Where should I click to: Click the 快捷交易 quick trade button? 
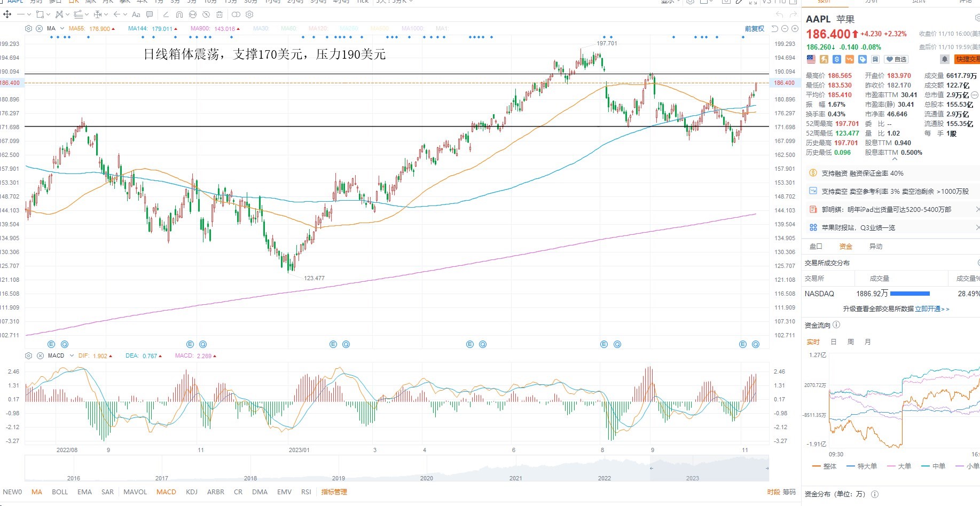pos(968,59)
